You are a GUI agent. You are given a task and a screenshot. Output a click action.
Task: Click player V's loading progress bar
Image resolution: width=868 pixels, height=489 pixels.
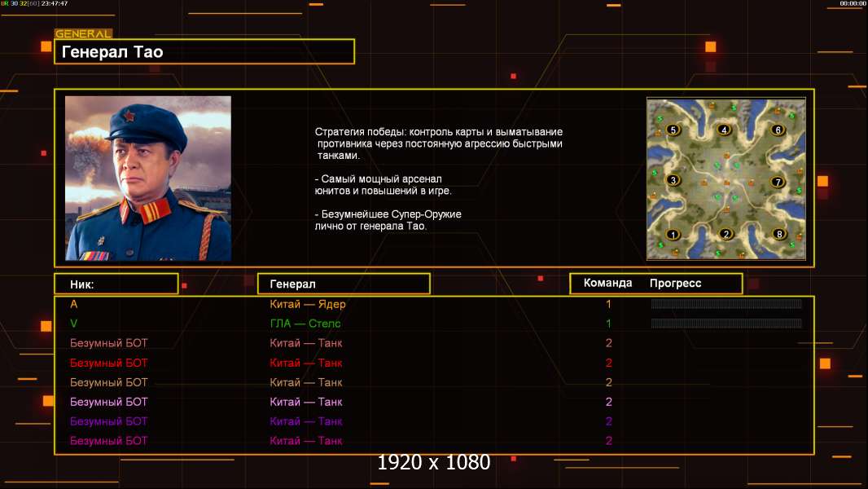coord(726,323)
